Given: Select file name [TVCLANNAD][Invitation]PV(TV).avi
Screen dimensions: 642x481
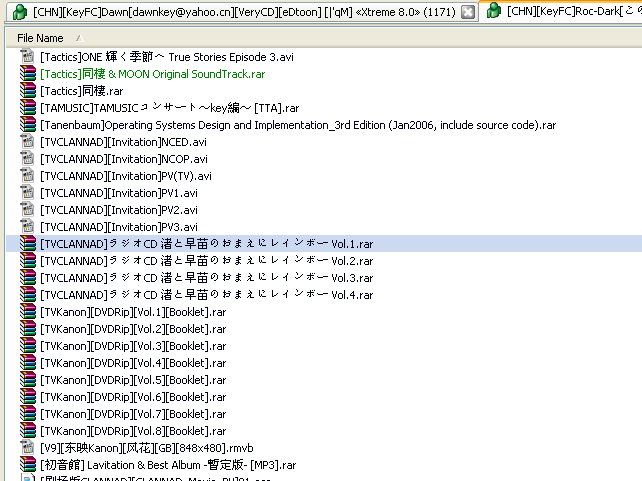Looking at the screenshot, I should 126,176.
